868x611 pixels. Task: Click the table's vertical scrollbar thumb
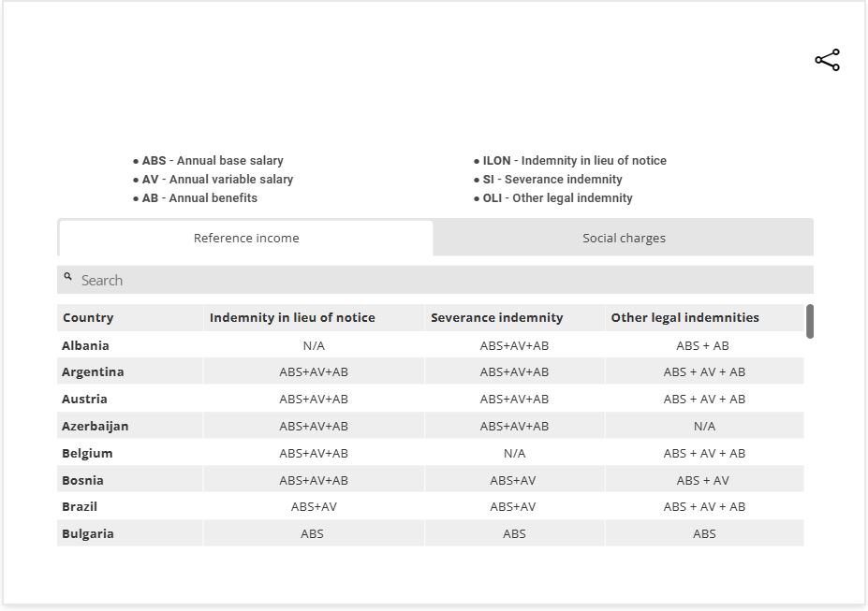[x=809, y=321]
